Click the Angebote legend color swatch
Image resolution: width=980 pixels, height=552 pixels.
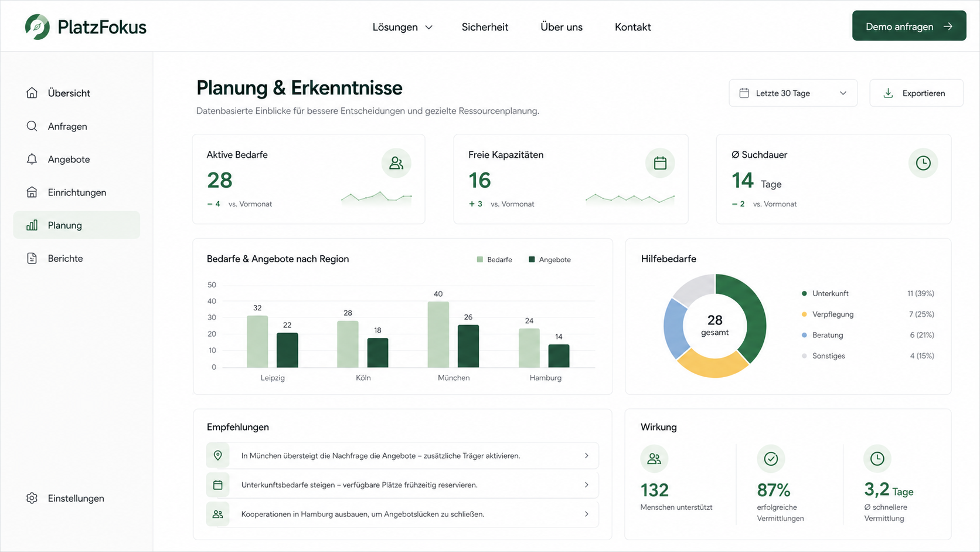(532, 259)
